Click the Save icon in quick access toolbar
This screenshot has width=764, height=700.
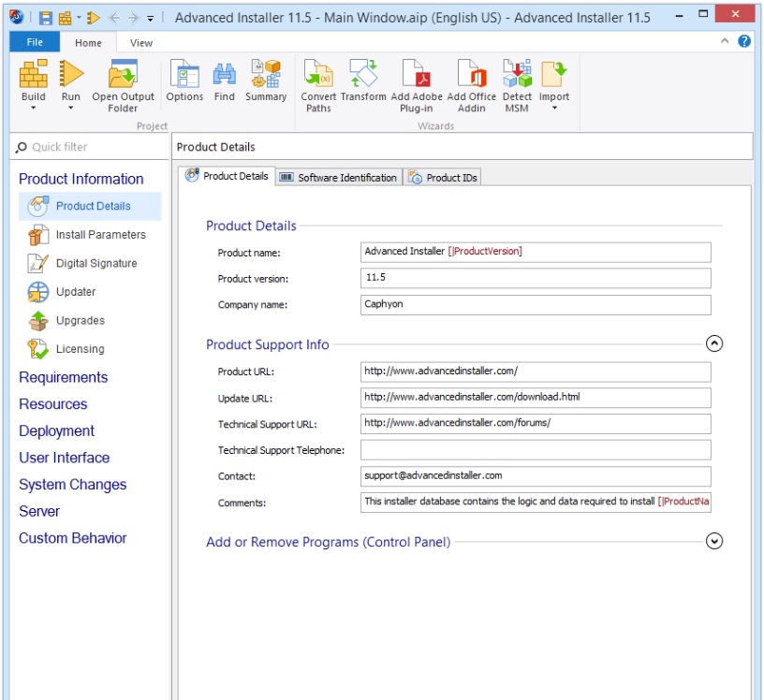pos(45,18)
